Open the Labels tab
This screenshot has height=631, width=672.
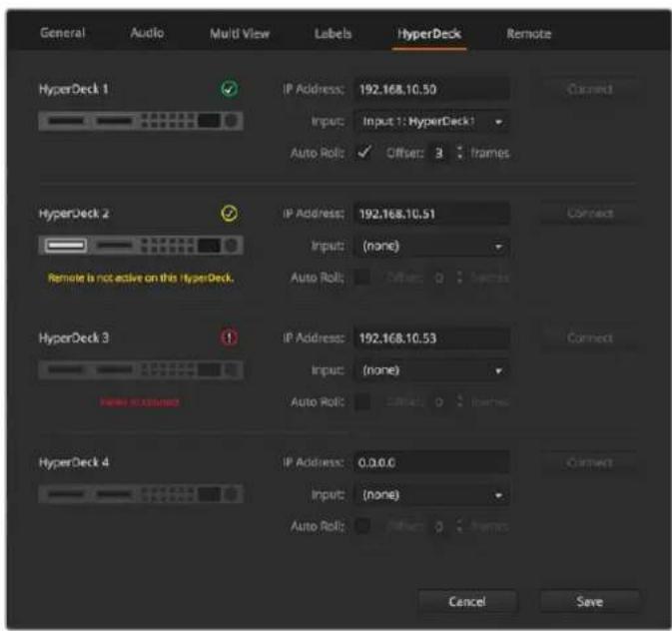pyautogui.click(x=333, y=33)
